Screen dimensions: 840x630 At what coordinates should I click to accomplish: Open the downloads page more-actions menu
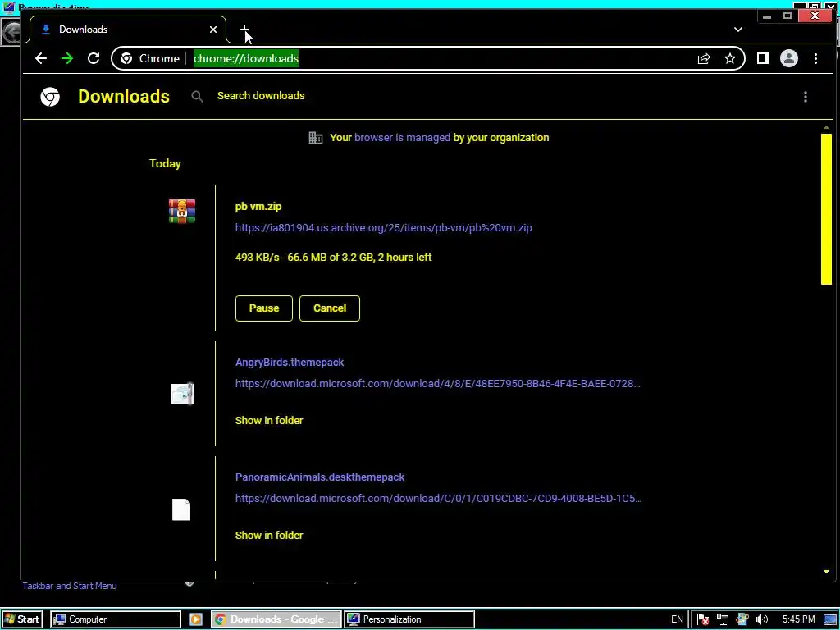806,97
